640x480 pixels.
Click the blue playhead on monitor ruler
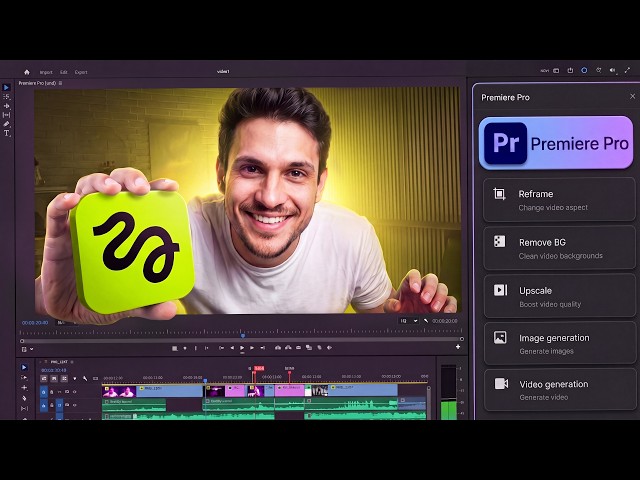[x=243, y=336]
